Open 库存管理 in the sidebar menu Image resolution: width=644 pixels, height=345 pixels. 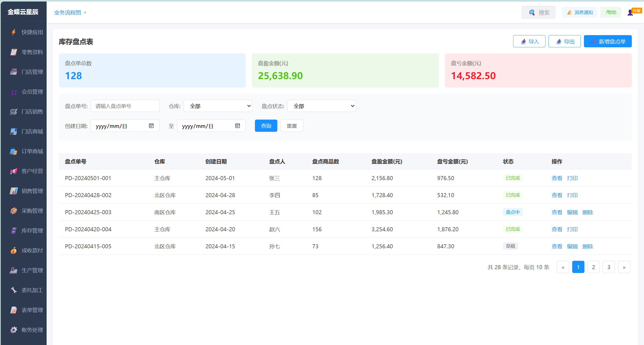point(32,231)
